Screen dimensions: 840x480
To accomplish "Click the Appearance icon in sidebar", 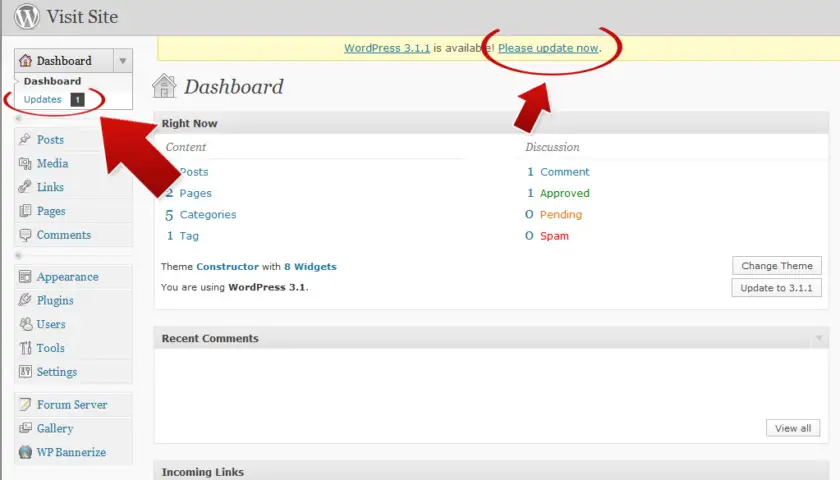I will point(25,277).
